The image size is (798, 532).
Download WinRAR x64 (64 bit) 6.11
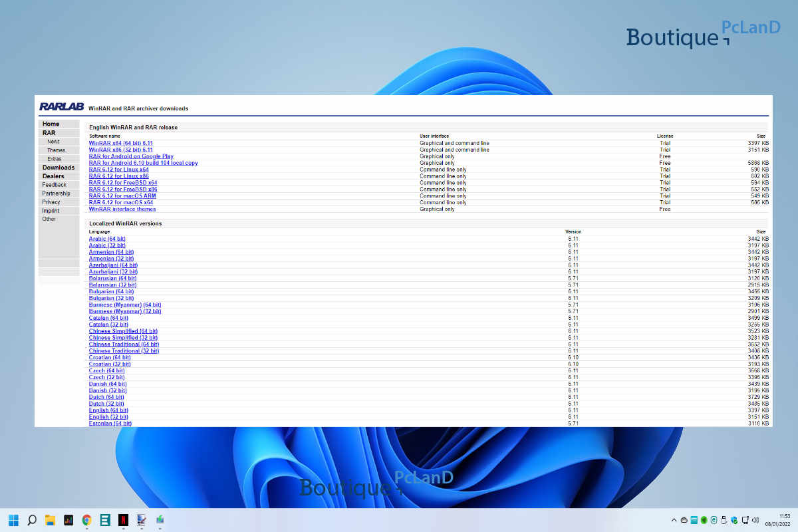[x=121, y=143]
